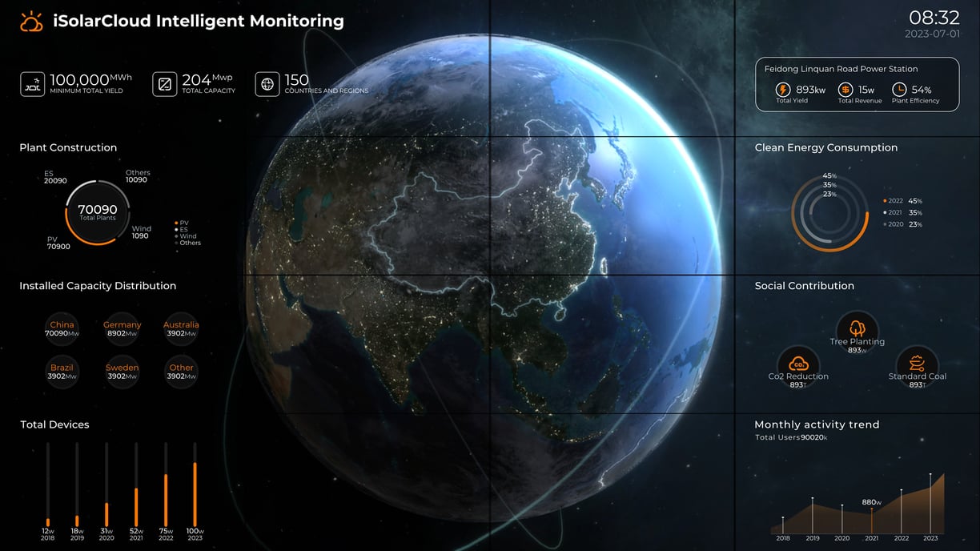Click the 08:32 clock display

tap(934, 18)
